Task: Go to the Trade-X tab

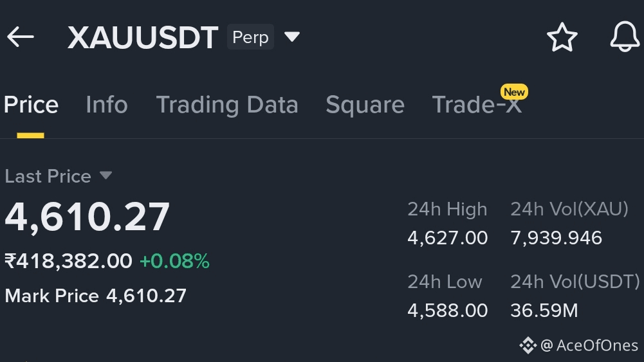Action: pos(476,106)
